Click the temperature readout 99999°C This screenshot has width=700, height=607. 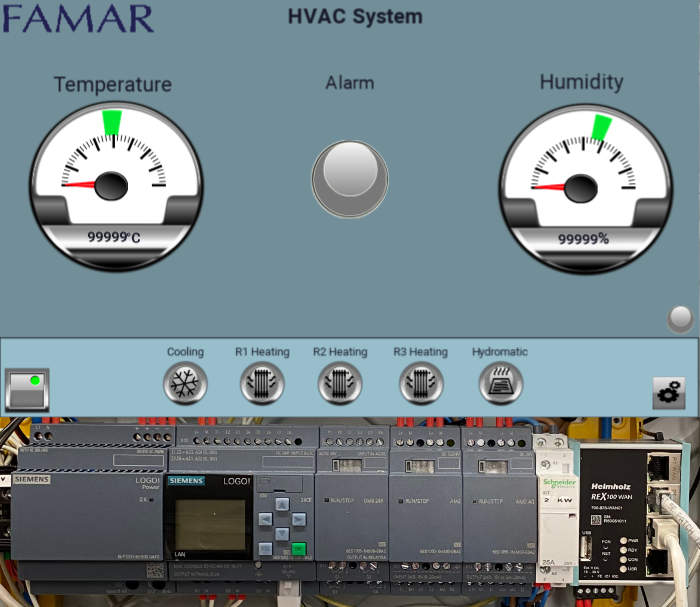click(113, 237)
